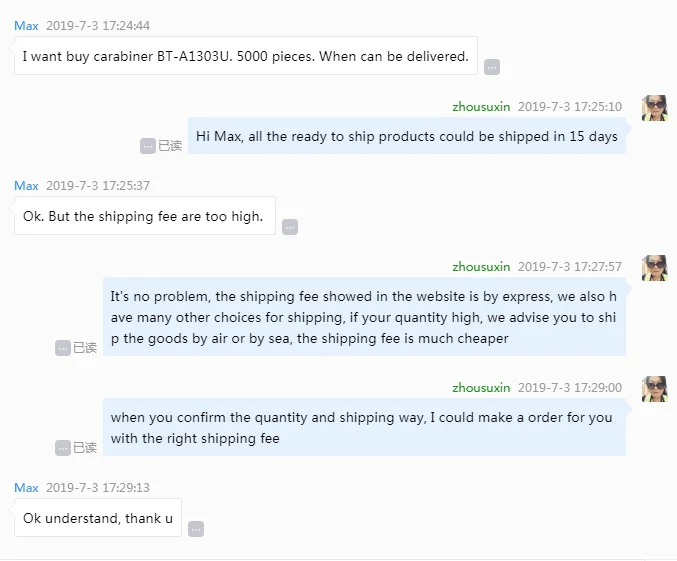Image resolution: width=677 pixels, height=561 pixels.
Task: Click zhousuxin's avatar on the 17:25:10 message
Action: click(x=654, y=108)
